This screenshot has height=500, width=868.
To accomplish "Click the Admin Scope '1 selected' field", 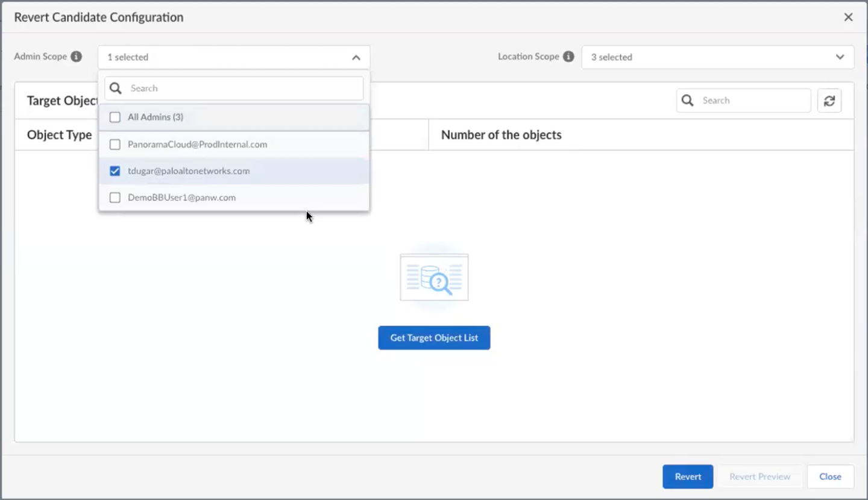I will pos(223,57).
